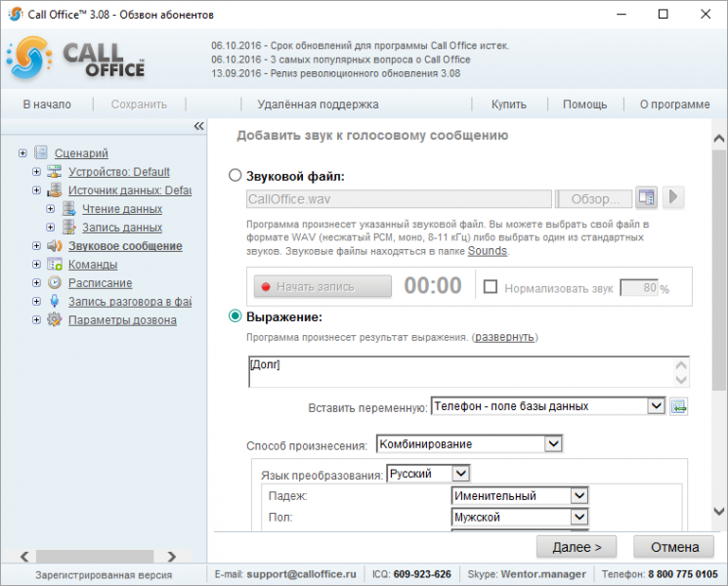Open the Расписание tree link
The height and width of the screenshot is (586, 728).
pos(101,283)
